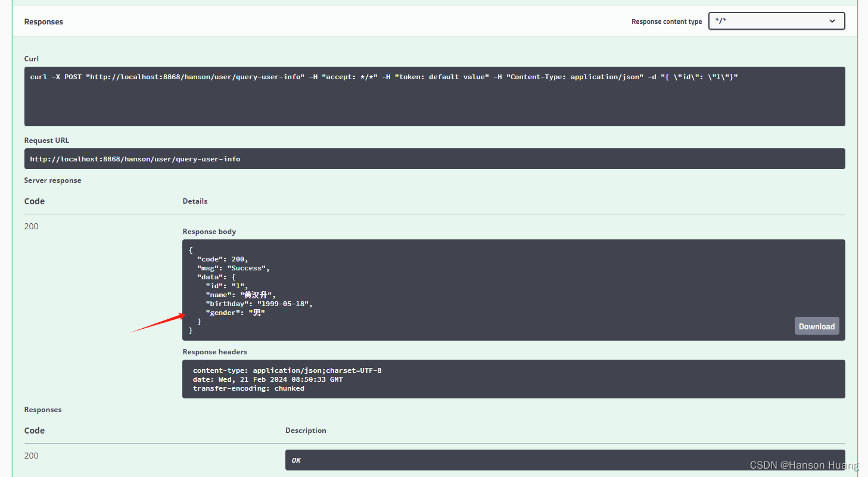
Task: Click the "Response content type" label
Action: (x=667, y=21)
